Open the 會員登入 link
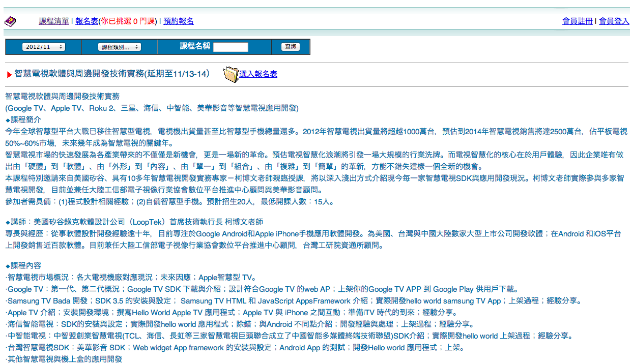 (x=614, y=21)
